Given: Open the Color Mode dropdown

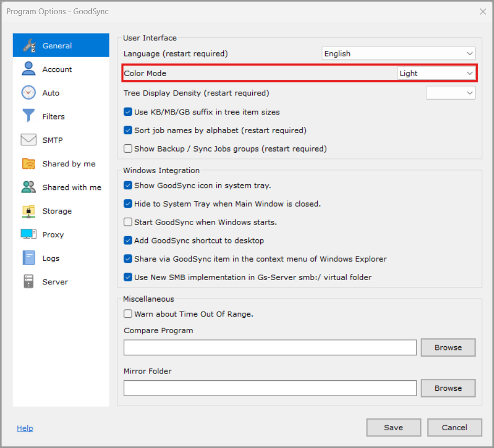Looking at the screenshot, I should tap(436, 73).
